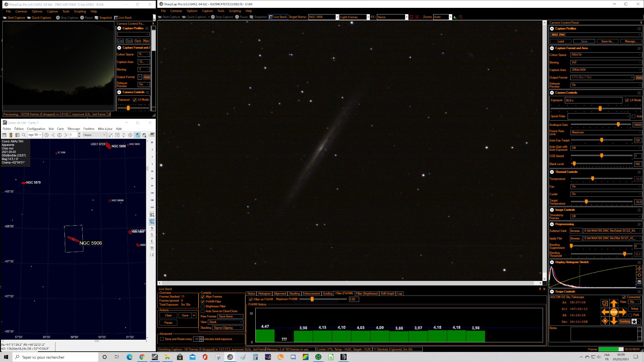Click the crosshair target icon in Scope Controls
The image size is (644, 362).
605,321
